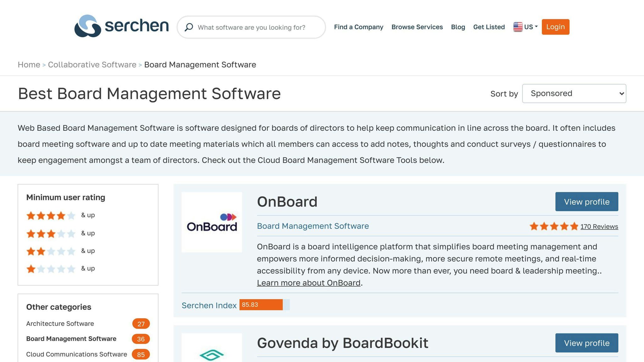The width and height of the screenshot is (644, 362).
Task: Click the Govenda teal logo image
Action: (212, 354)
